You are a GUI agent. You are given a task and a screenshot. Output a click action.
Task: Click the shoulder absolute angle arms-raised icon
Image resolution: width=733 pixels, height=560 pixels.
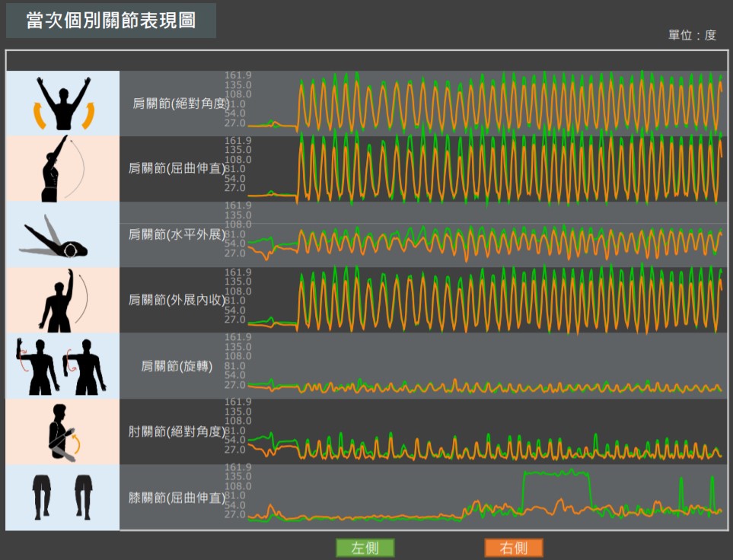click(63, 103)
